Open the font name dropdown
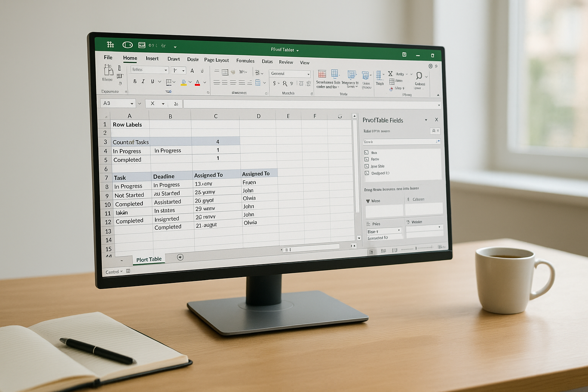The image size is (588, 392). 166,70
